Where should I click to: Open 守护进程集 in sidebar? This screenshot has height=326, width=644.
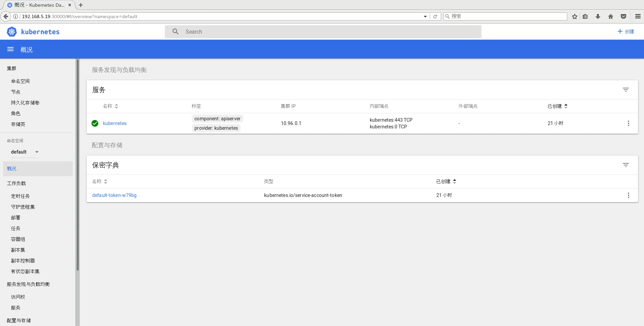tap(23, 207)
